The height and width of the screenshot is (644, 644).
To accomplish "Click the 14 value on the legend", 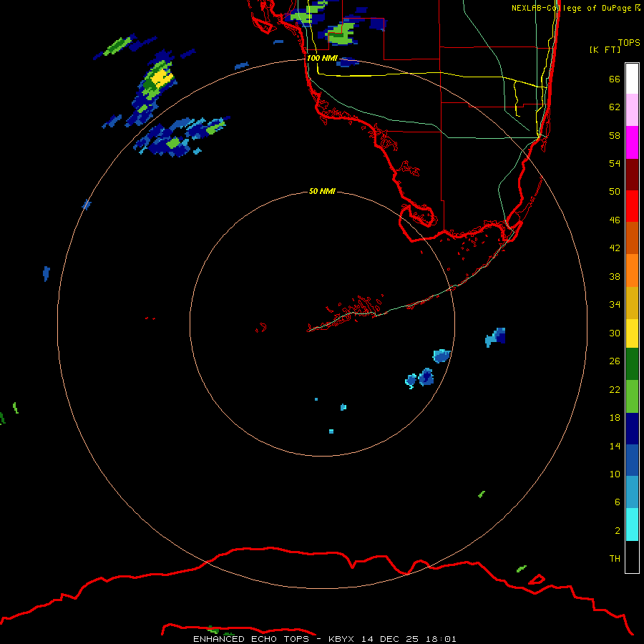I will pyautogui.click(x=615, y=446).
